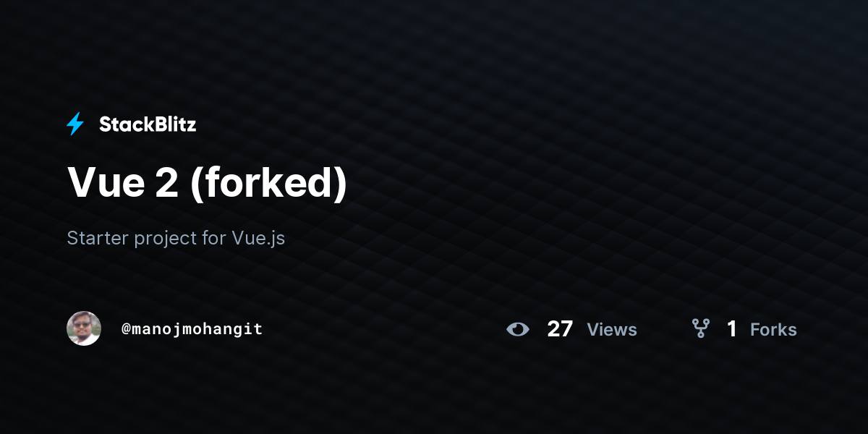Click the Vue 2 portion of the heading
Screen dimensions: 868x434
pyautogui.click(x=123, y=182)
